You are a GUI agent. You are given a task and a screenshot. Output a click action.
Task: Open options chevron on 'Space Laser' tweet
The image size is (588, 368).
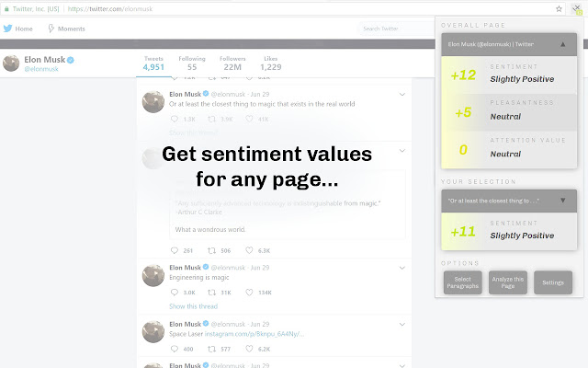pyautogui.click(x=402, y=324)
